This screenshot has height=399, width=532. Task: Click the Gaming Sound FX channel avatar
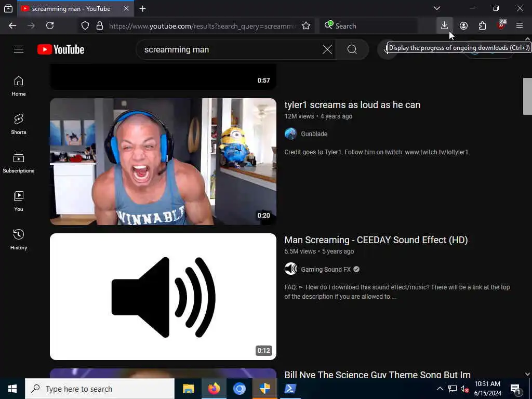291,269
